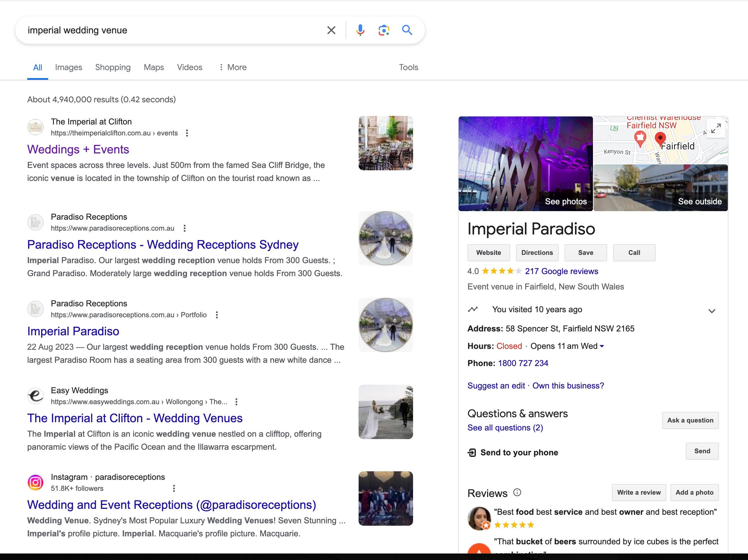Switch to the Images tab

(x=69, y=67)
